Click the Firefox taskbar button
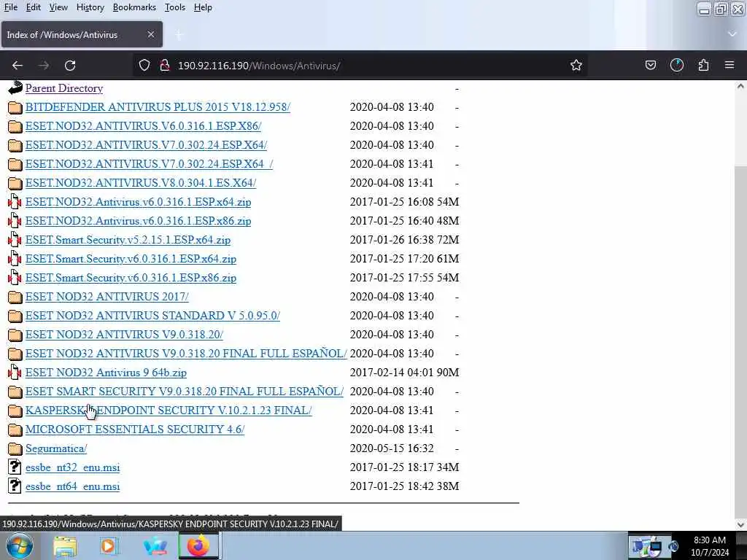Screen dimensions: 747x560 pyautogui.click(x=198, y=545)
